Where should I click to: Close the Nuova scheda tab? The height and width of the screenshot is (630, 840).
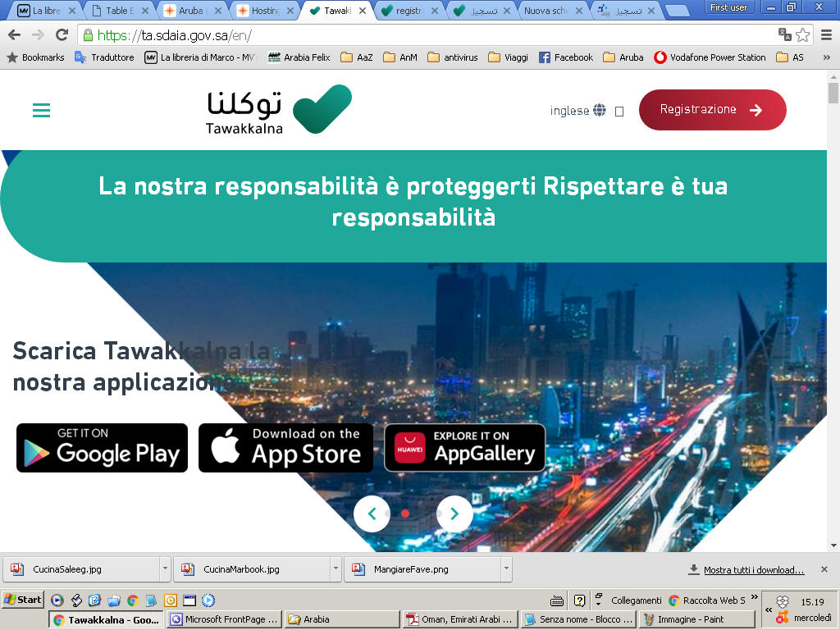click(x=579, y=11)
